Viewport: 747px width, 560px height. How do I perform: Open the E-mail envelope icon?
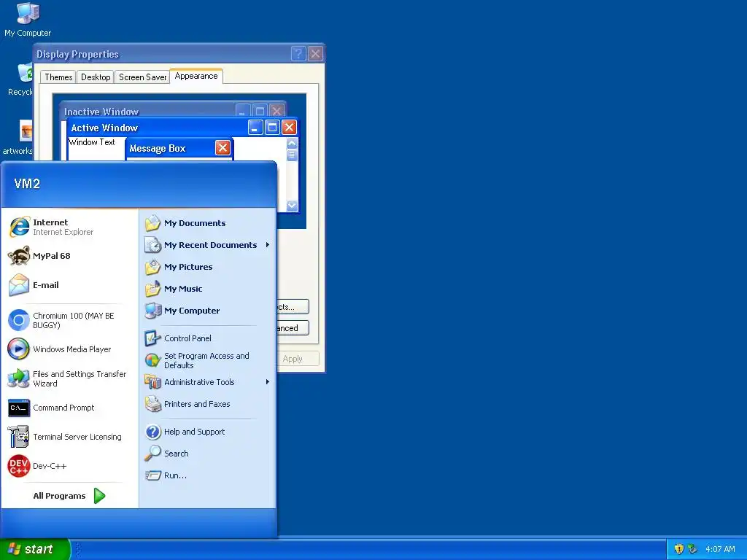pyautogui.click(x=19, y=285)
